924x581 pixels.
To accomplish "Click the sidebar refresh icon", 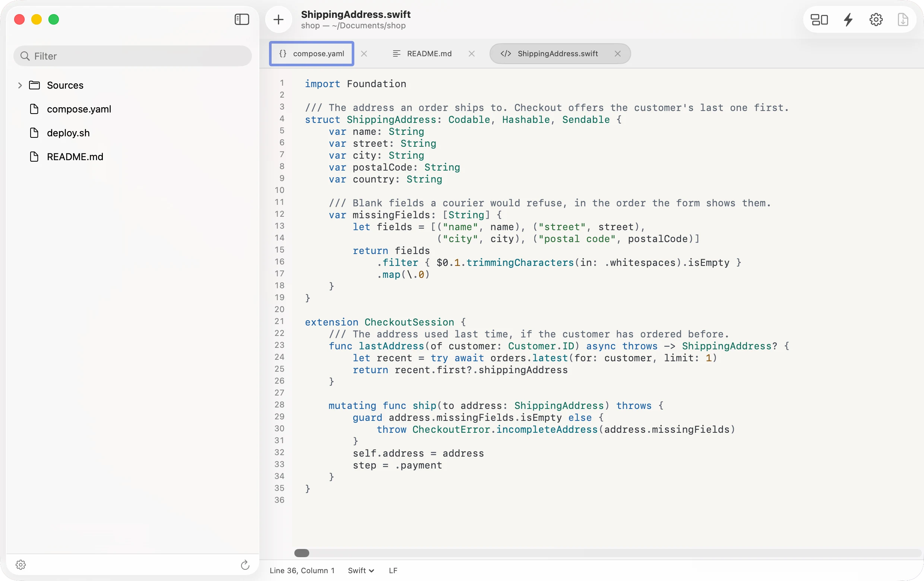I will [245, 565].
